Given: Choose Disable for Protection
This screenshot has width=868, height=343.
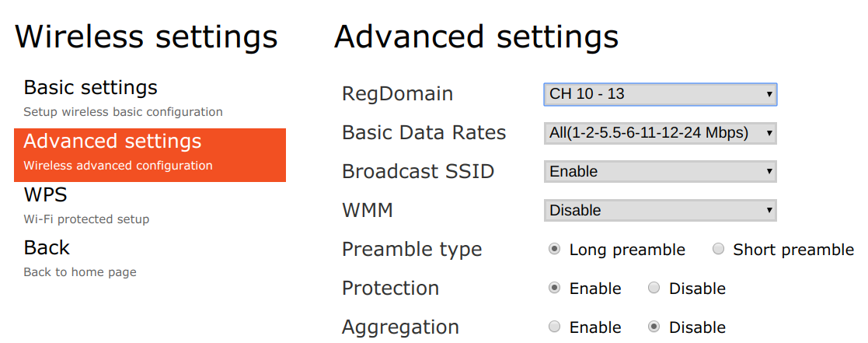Looking at the screenshot, I should click(x=654, y=288).
